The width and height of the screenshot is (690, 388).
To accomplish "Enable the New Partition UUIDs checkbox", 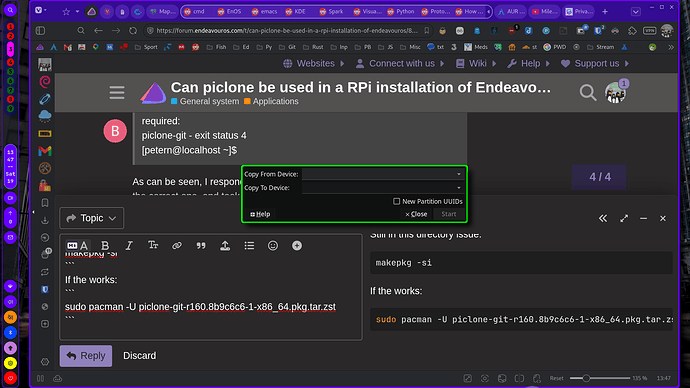I will coord(396,201).
